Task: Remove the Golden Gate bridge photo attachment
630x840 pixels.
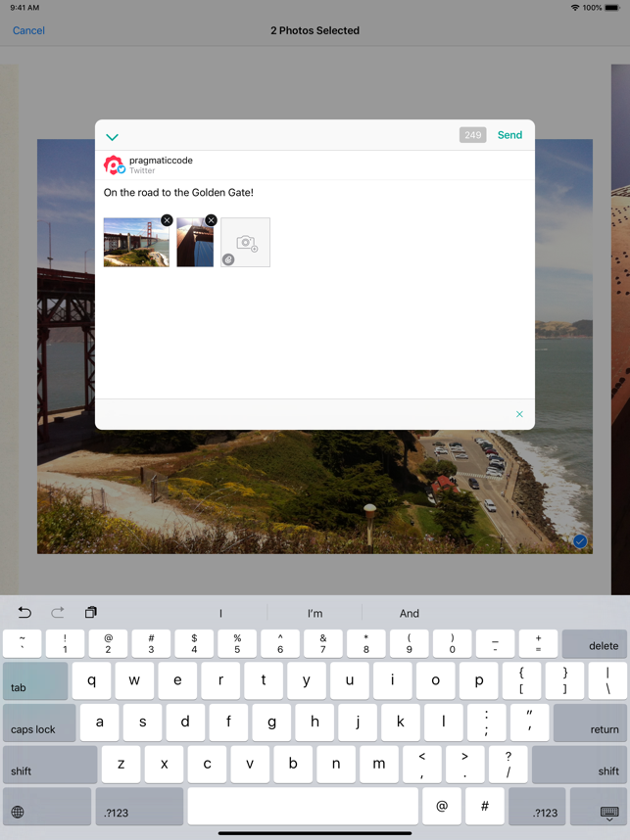Action: click(x=167, y=220)
